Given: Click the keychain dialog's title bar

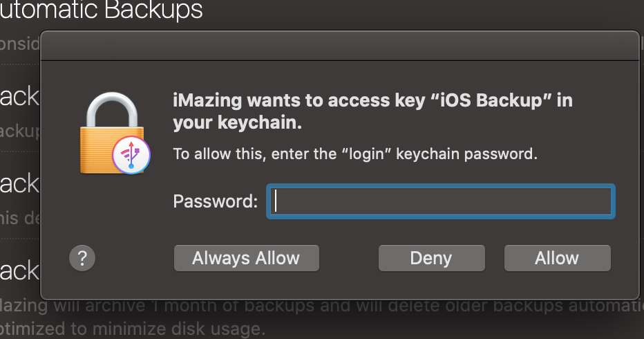Looking at the screenshot, I should coord(340,46).
